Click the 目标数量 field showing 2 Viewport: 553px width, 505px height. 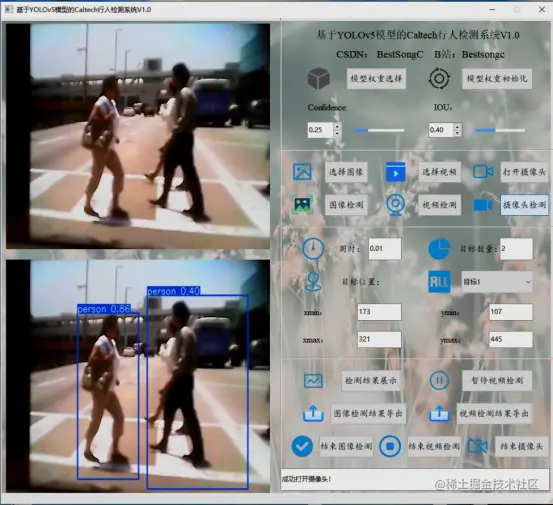point(516,249)
